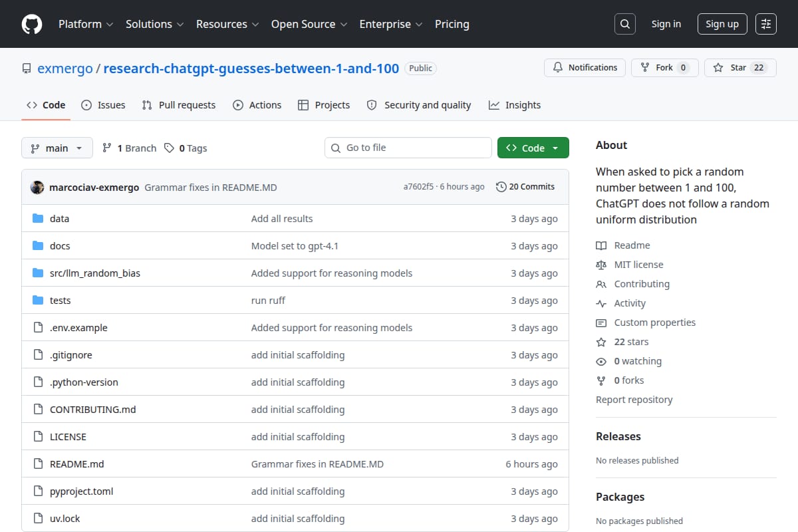Click the Notifications button
This screenshot has width=798, height=532.
coord(585,68)
